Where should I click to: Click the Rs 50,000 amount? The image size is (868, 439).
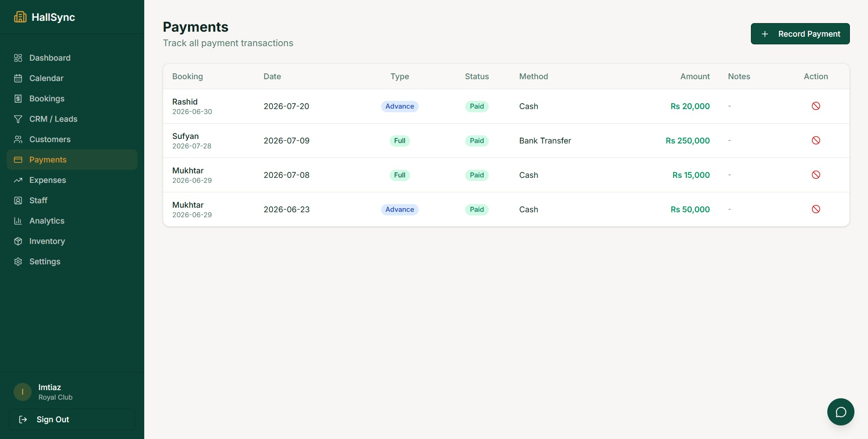pos(690,210)
